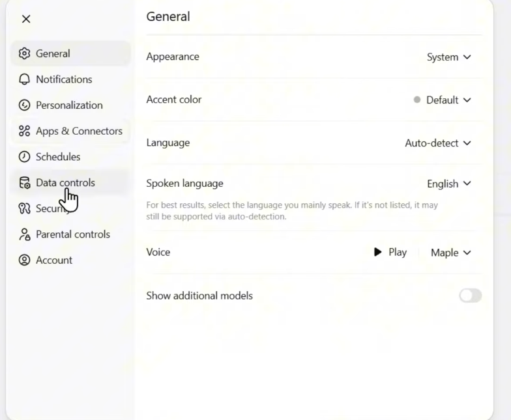Click the Account profile icon
Screen dimensions: 511x420
pyautogui.click(x=25, y=260)
